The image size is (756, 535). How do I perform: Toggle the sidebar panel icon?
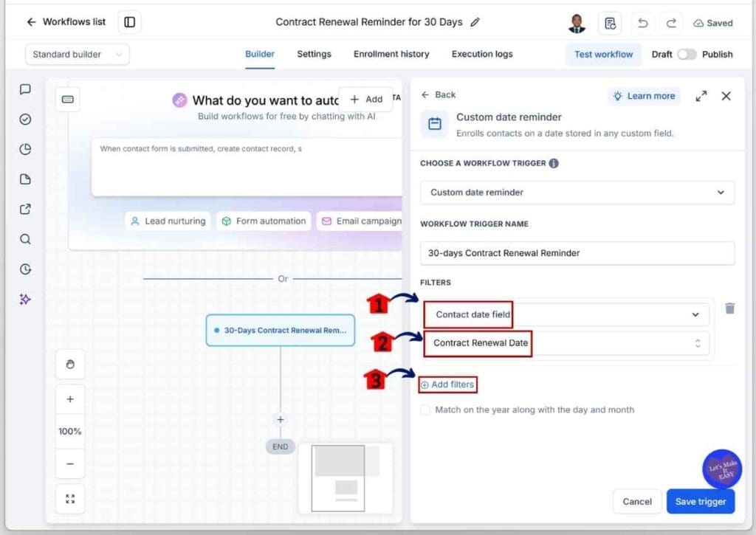[x=130, y=22]
